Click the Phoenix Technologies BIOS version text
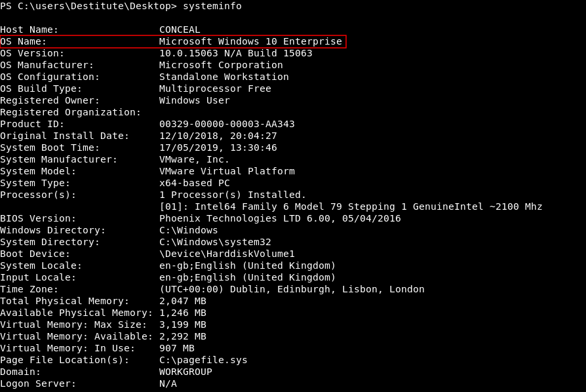The image size is (586, 392). pyautogui.click(x=280, y=218)
